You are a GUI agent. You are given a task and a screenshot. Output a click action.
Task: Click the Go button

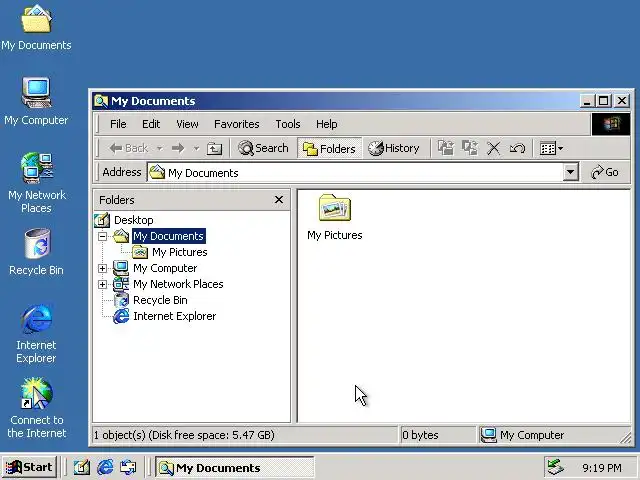604,173
